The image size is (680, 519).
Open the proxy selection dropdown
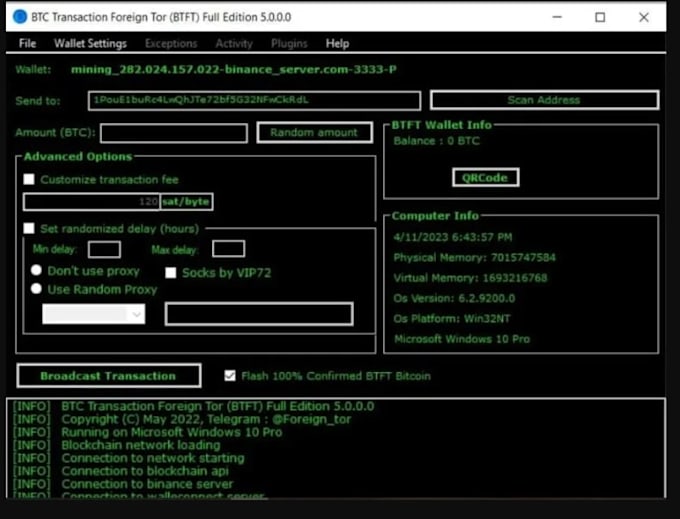[94, 314]
